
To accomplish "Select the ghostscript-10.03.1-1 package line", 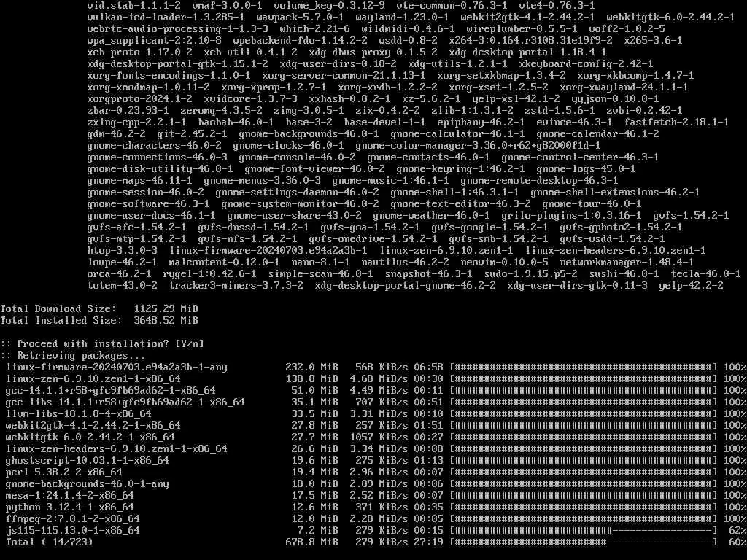I will coord(88,461).
